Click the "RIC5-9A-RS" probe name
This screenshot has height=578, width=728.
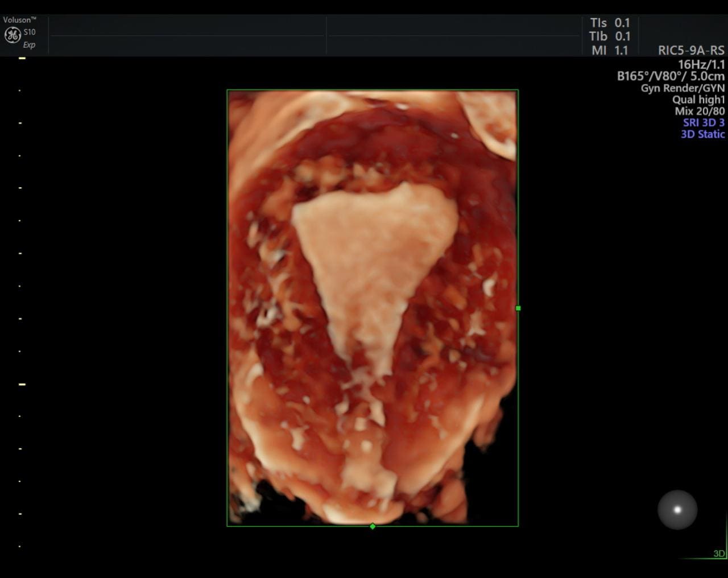(691, 51)
